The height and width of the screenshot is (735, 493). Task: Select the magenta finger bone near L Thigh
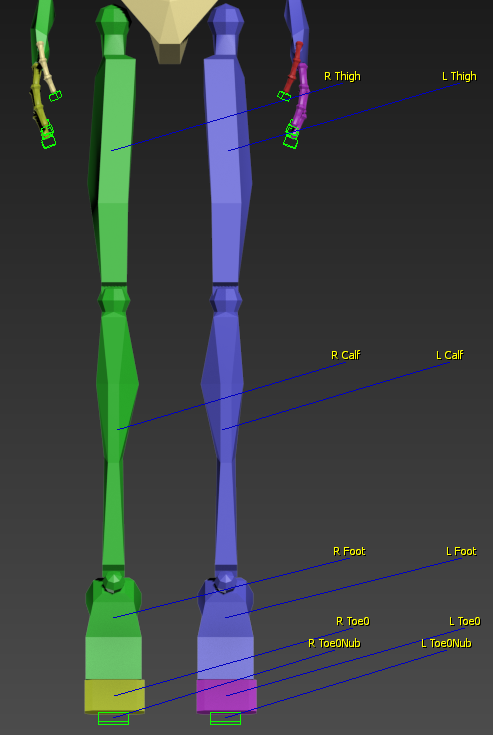click(x=302, y=94)
